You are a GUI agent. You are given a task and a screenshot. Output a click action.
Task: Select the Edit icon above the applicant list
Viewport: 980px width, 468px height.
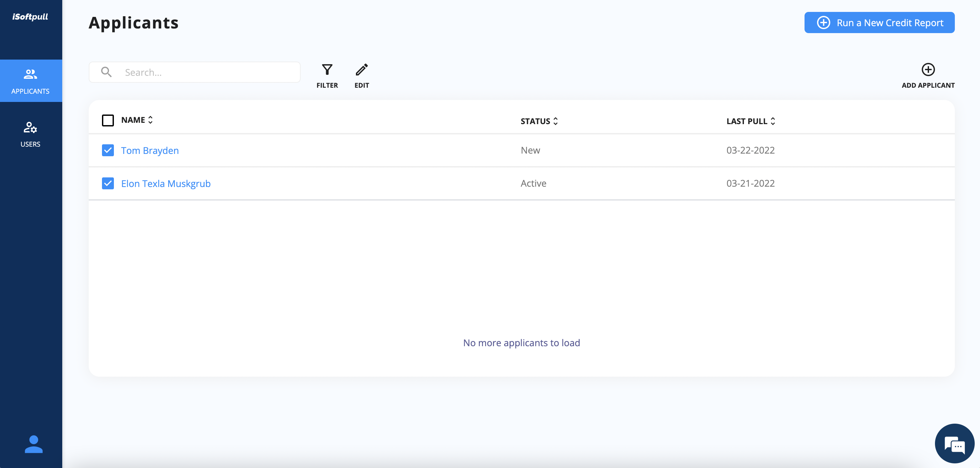pos(362,75)
